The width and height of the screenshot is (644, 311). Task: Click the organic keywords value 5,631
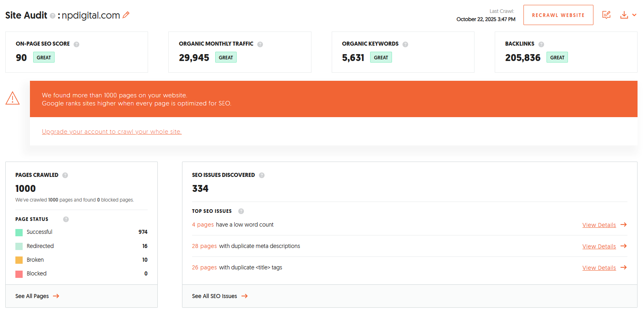point(353,58)
